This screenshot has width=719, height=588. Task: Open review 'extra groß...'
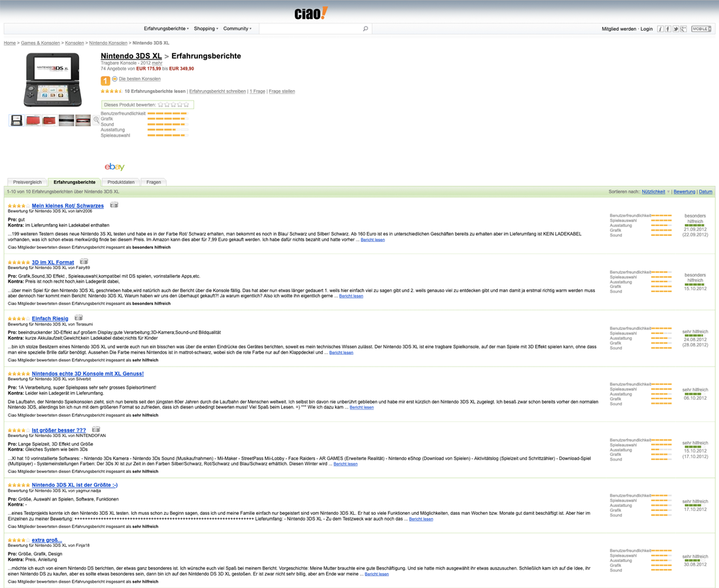[47, 540]
